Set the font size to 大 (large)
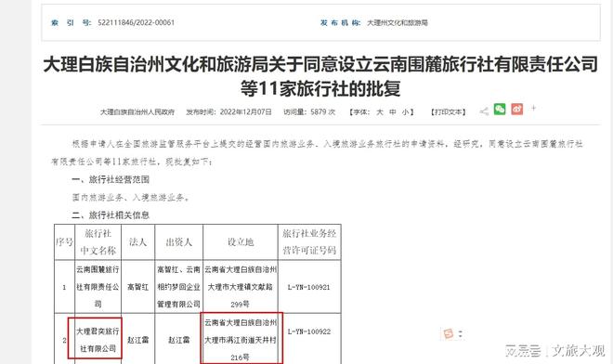Screen dimensions: 613x364 pos(380,112)
